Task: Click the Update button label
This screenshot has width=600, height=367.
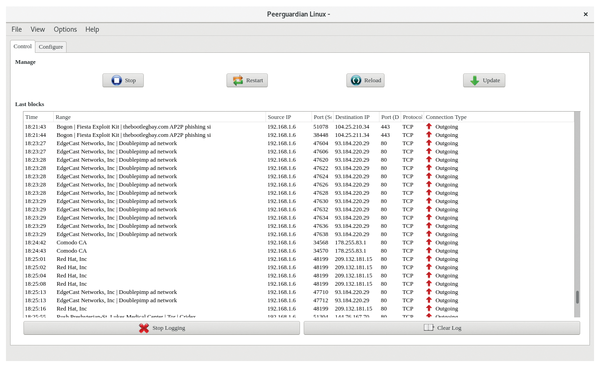Action: (491, 80)
